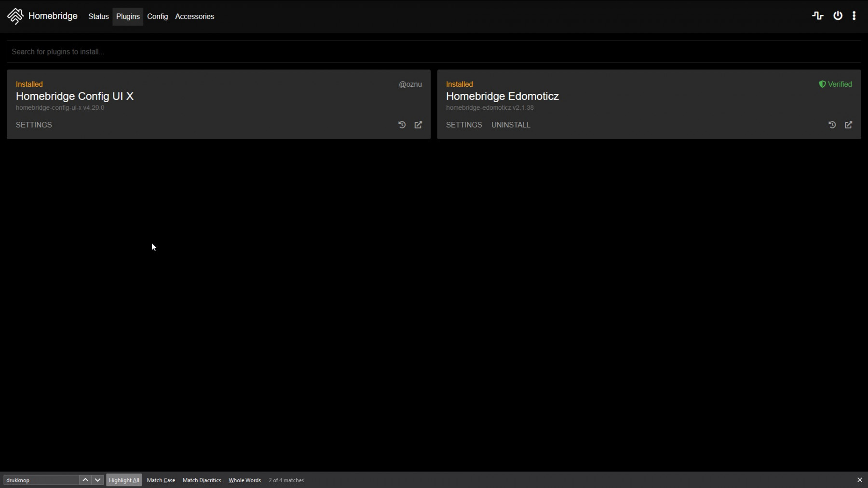Open Config UI X external link icon

click(418, 125)
